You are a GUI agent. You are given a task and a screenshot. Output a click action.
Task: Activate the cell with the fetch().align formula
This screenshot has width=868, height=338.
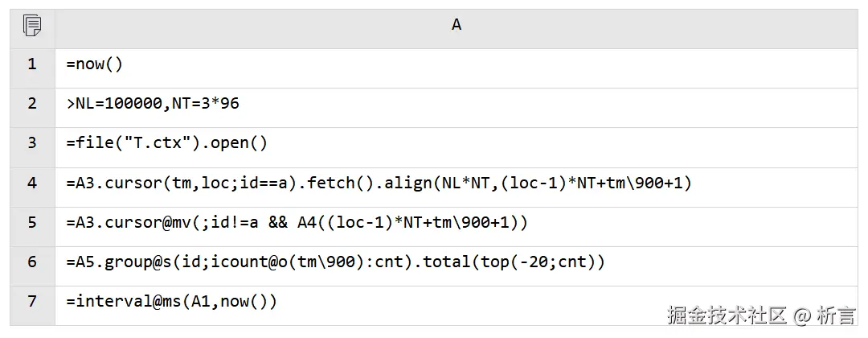pos(379,183)
